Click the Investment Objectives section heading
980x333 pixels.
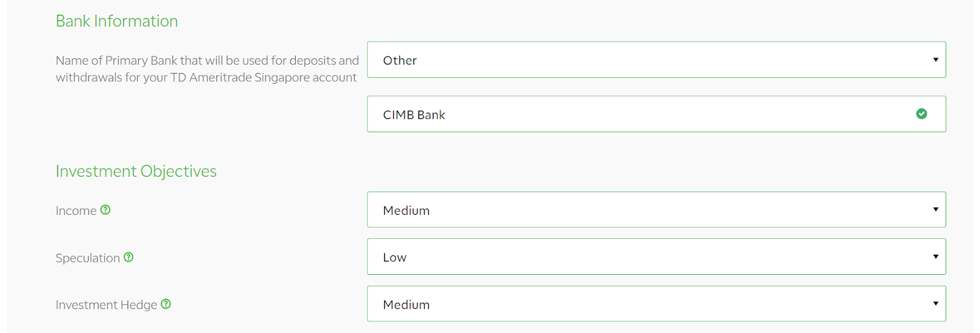tap(136, 171)
